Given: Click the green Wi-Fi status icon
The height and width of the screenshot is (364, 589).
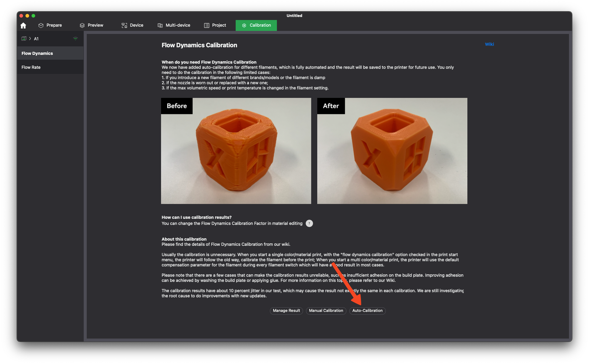Looking at the screenshot, I should [76, 38].
